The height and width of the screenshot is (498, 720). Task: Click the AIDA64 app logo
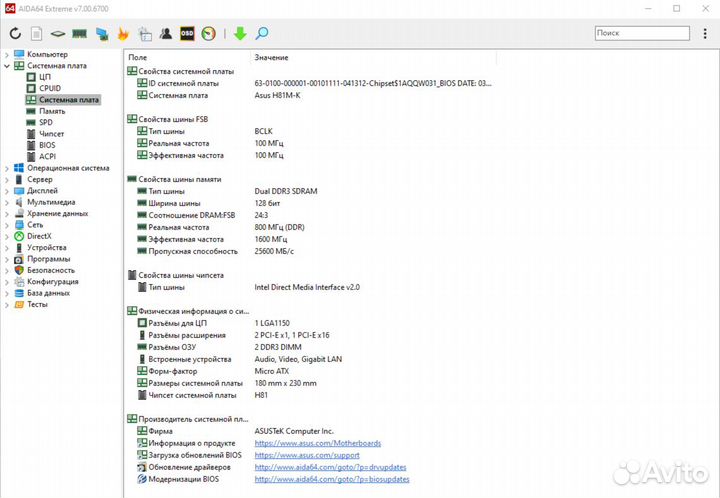[10, 8]
